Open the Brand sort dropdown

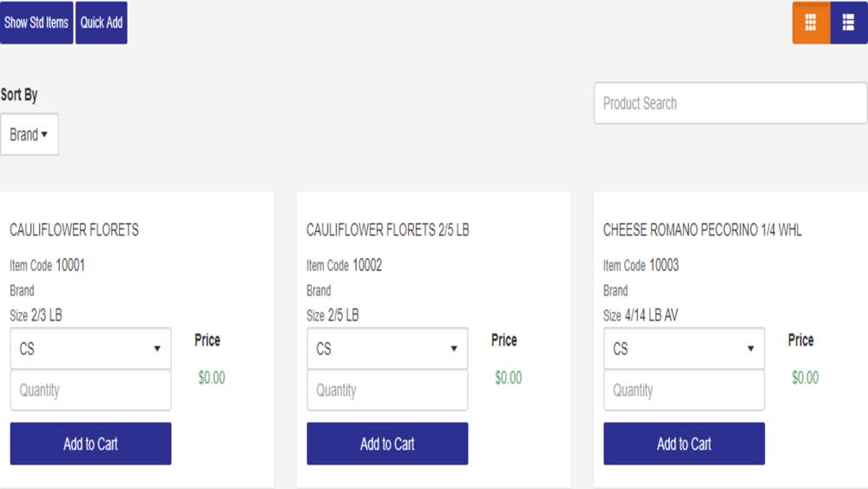pyautogui.click(x=30, y=135)
